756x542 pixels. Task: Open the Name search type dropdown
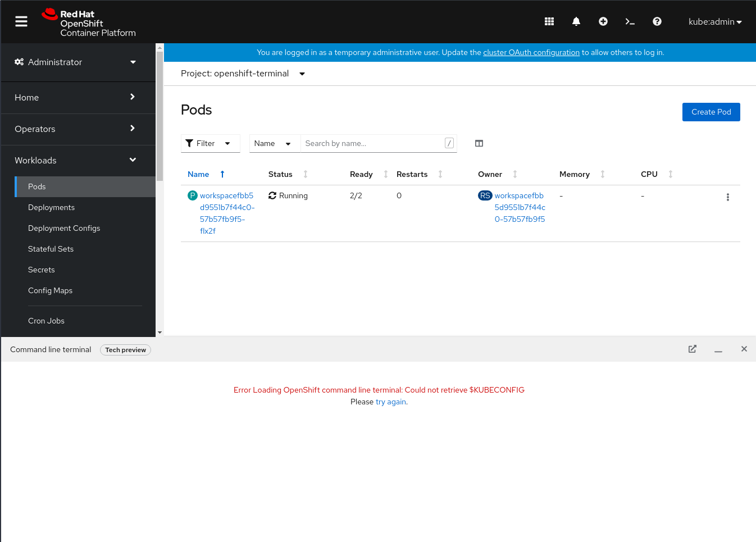(x=275, y=143)
